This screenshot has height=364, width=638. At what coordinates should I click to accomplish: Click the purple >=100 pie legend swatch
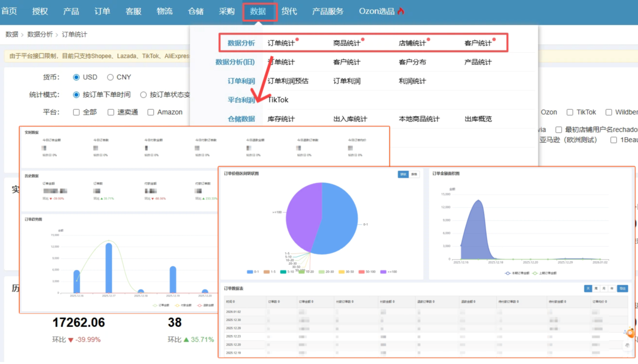(383, 272)
